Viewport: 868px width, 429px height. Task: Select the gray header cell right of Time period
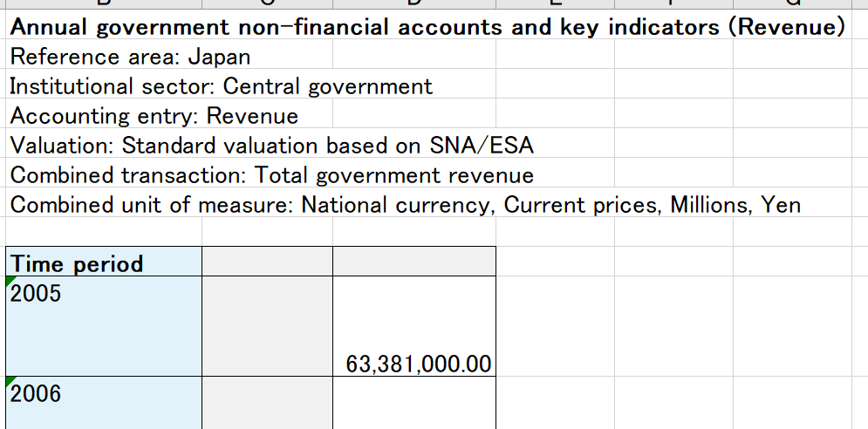267,262
